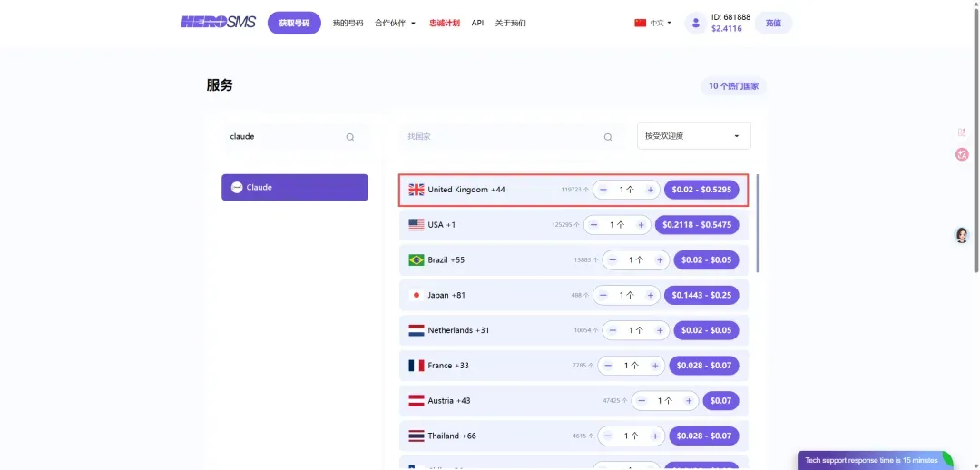The height and width of the screenshot is (470, 980).
Task: Select Claude service in the sidebar
Action: point(295,187)
